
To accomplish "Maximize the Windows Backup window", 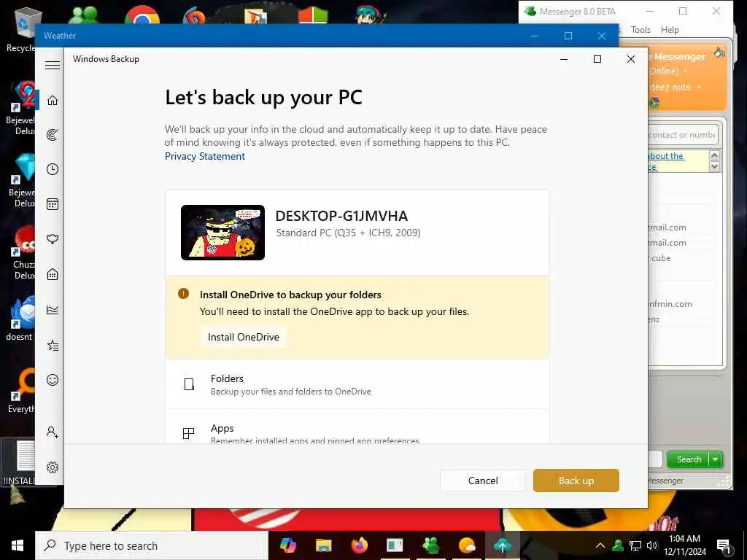I will pyautogui.click(x=597, y=59).
